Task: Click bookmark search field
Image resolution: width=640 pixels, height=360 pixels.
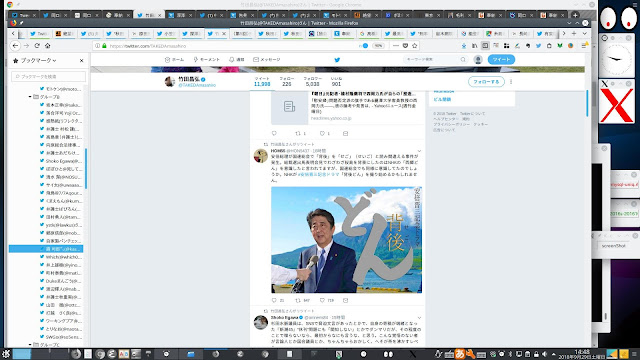Action: tap(48, 76)
